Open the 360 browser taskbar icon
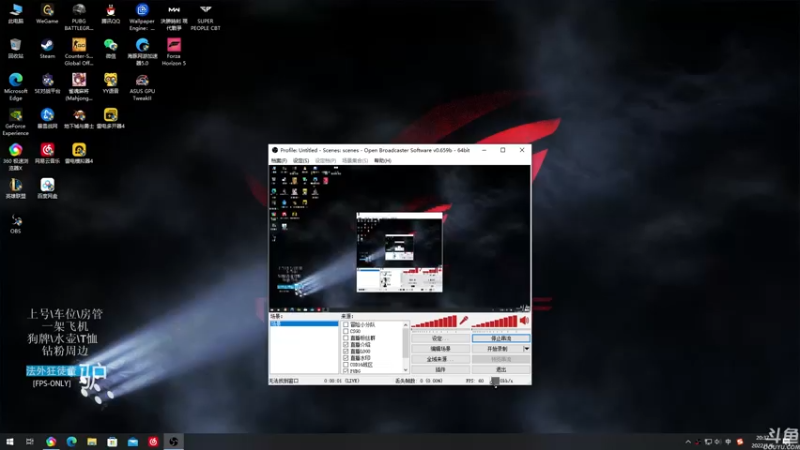 51,441
